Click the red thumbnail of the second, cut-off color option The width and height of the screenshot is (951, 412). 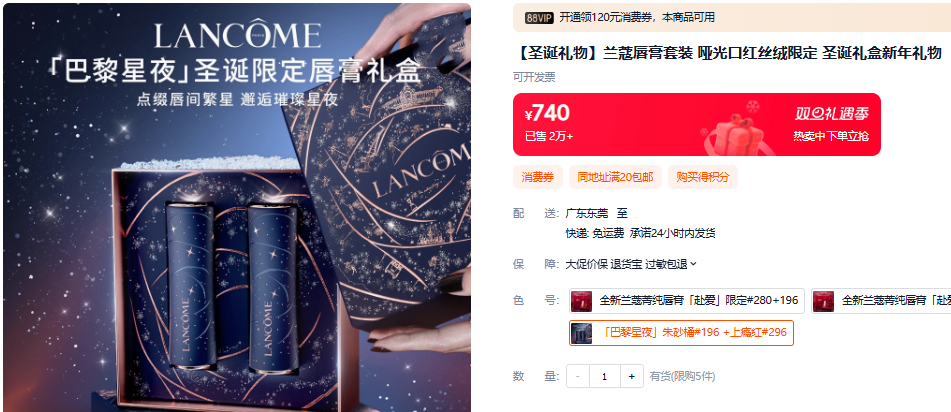point(824,301)
